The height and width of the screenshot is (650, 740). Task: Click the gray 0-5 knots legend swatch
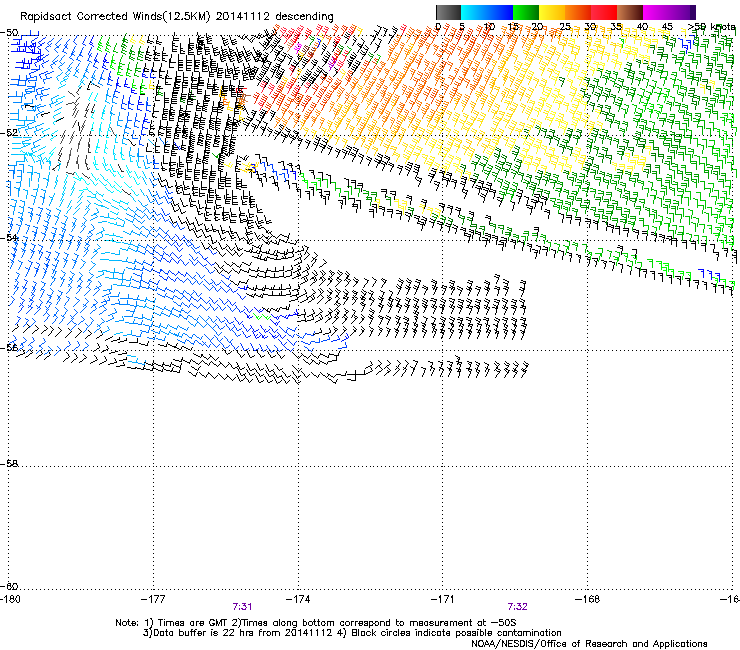tap(448, 12)
